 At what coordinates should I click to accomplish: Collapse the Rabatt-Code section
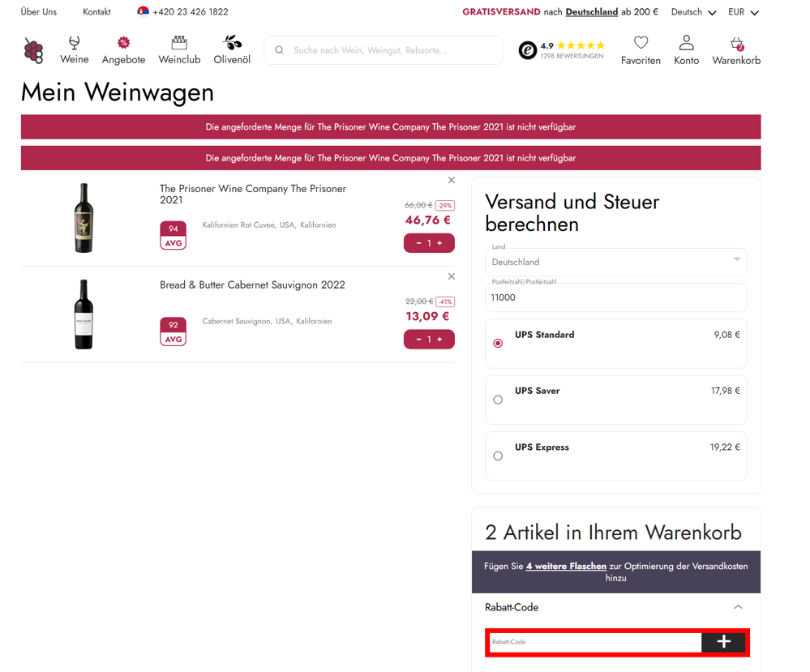click(x=738, y=607)
